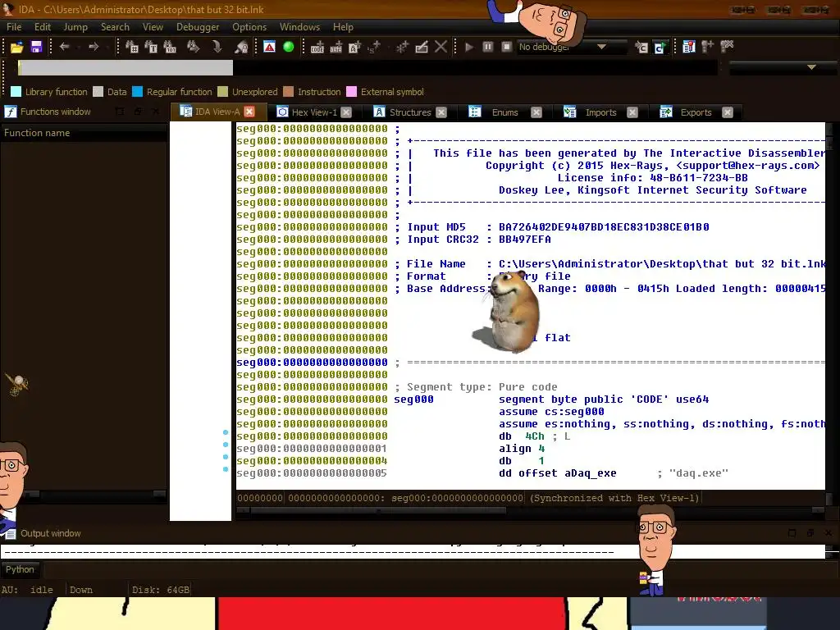The height and width of the screenshot is (630, 840).
Task: Click the 'Disk: 64GB' status bar entry
Action: click(160, 590)
